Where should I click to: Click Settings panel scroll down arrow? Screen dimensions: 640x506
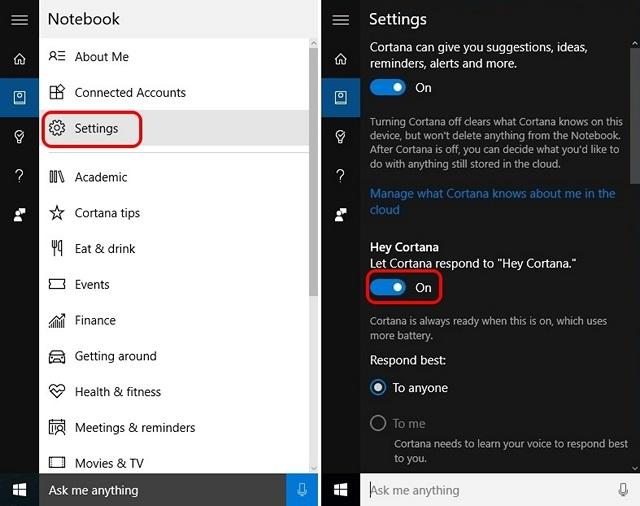pyautogui.click(x=635, y=468)
